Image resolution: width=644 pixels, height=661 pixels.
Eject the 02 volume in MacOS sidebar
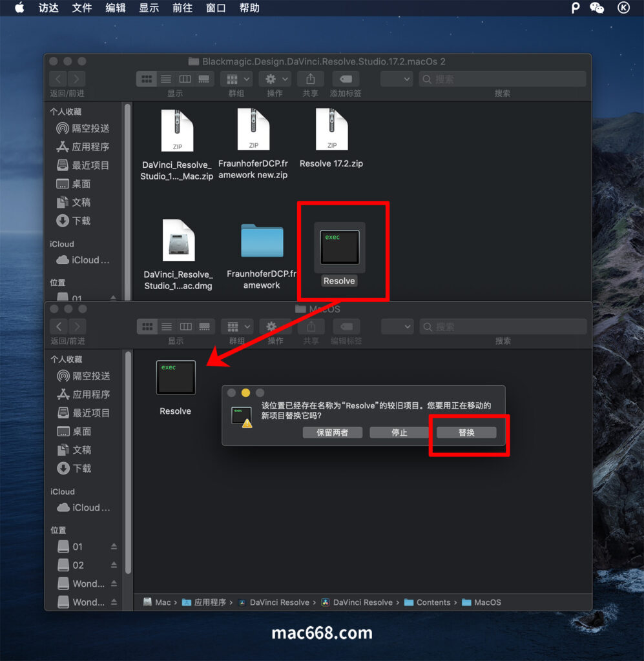pyautogui.click(x=114, y=565)
